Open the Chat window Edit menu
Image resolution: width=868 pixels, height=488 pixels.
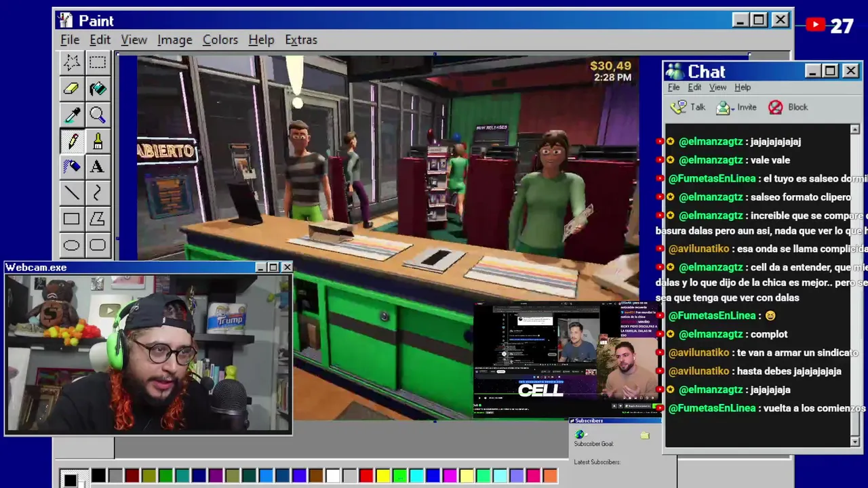694,87
